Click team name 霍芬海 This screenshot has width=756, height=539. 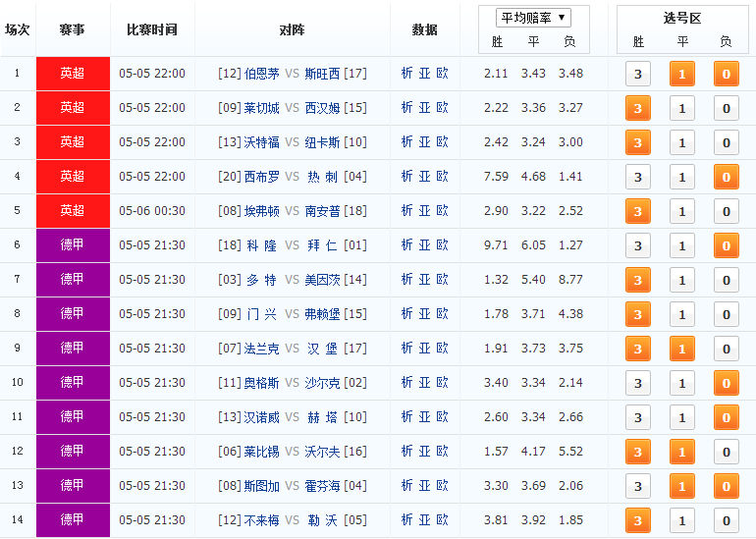coord(323,485)
